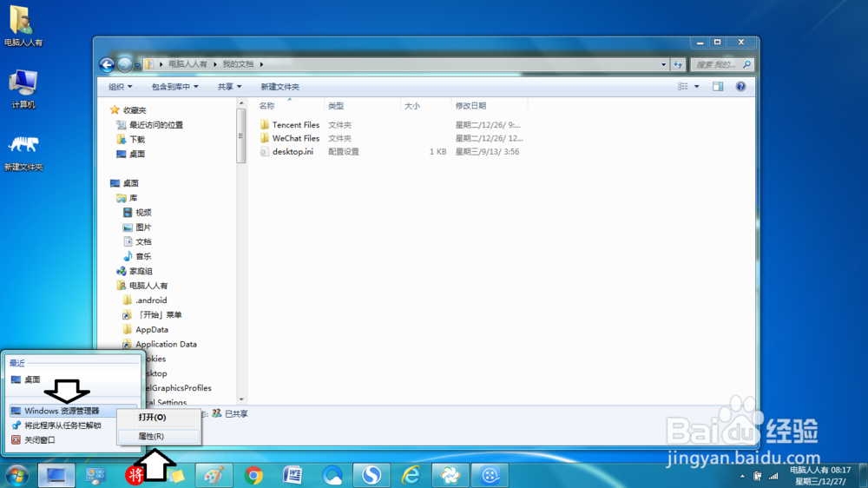
Task: Open the view options dropdown arrow
Action: (697, 87)
